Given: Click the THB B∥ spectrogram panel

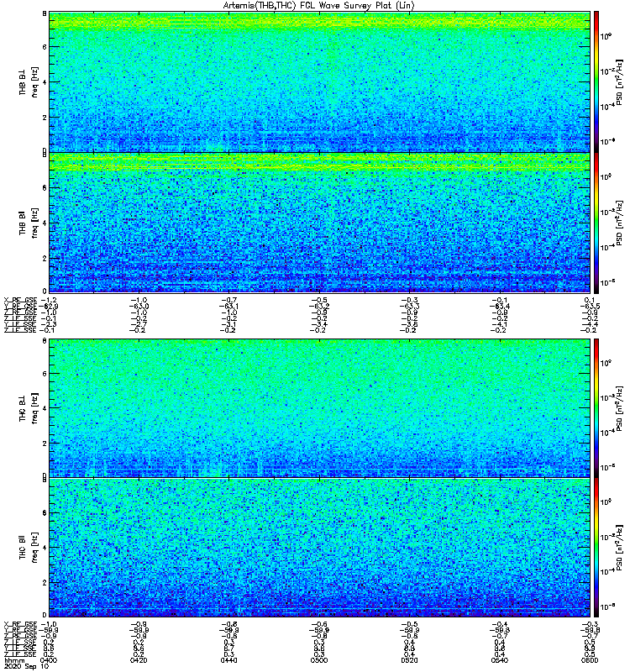Looking at the screenshot, I should click(319, 223).
